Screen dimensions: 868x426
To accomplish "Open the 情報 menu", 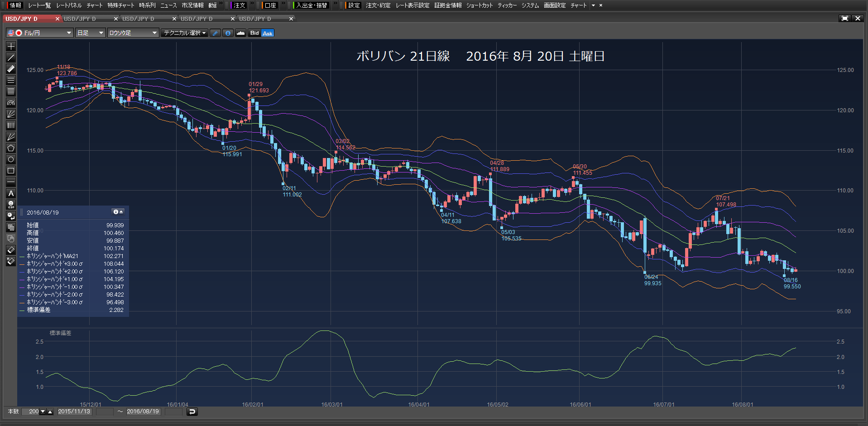I will pos(15,5).
